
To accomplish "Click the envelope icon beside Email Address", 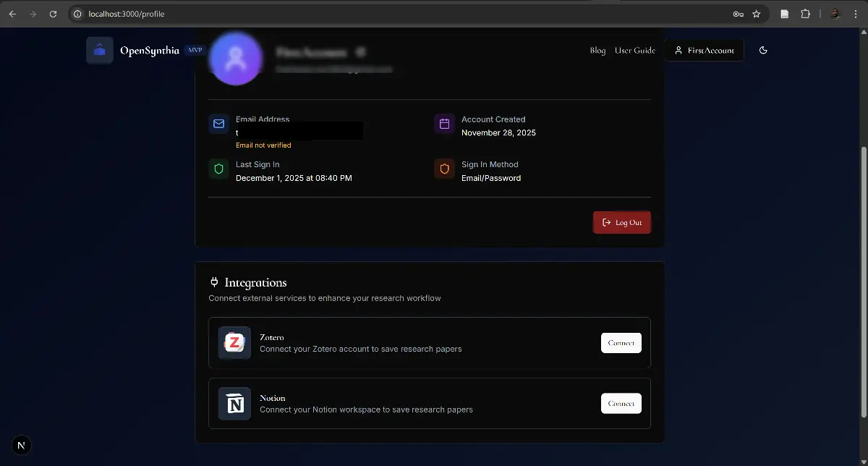I will (x=218, y=124).
